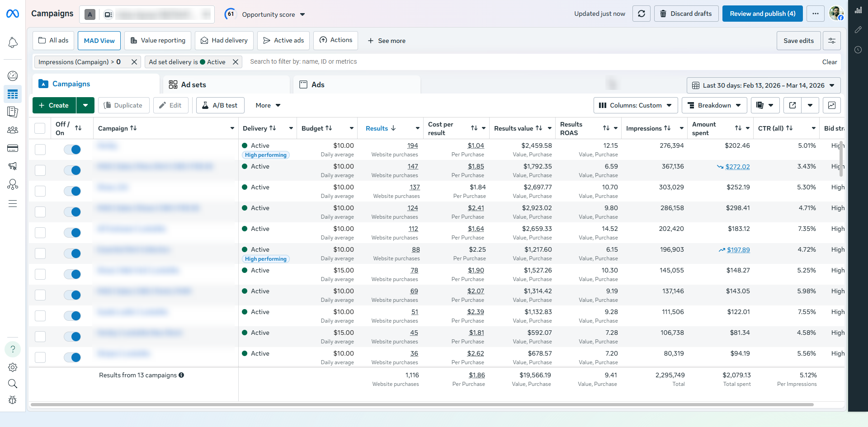Screen dimensions: 868x427
Task: Open Search magnifier in sidebar
Action: click(x=13, y=384)
